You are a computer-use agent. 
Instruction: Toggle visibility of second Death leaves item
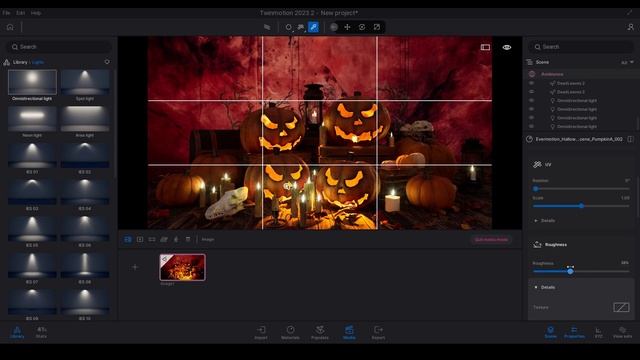tap(531, 92)
